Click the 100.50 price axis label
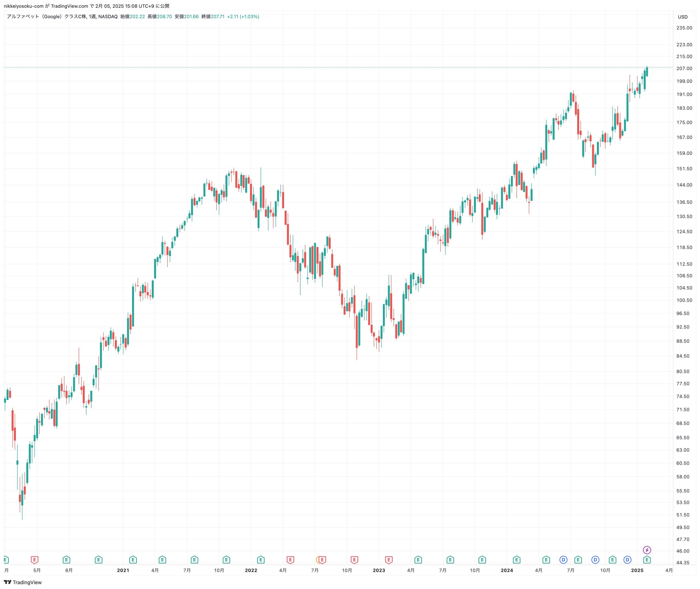This screenshot has width=700, height=589. (x=684, y=300)
